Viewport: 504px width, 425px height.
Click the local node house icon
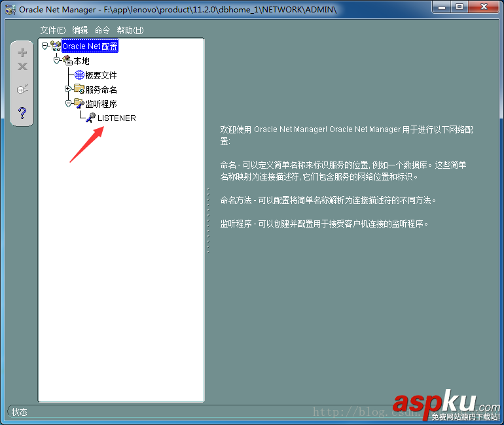tap(67, 60)
